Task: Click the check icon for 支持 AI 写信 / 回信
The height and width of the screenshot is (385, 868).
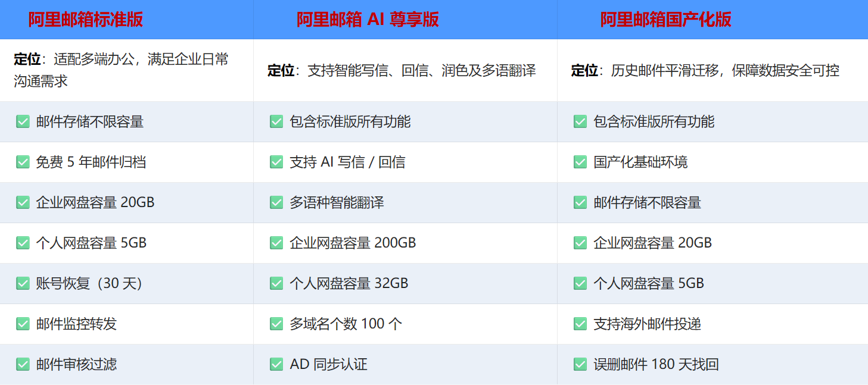Action: [276, 162]
